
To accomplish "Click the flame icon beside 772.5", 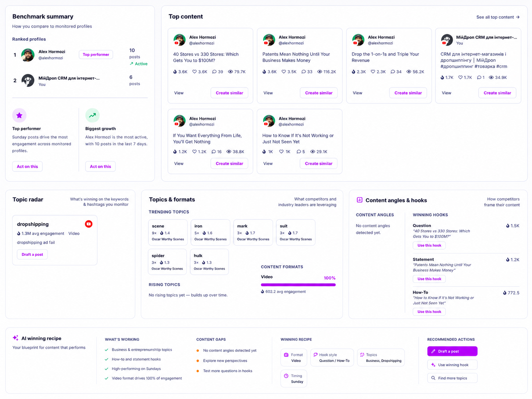I will [x=505, y=293].
